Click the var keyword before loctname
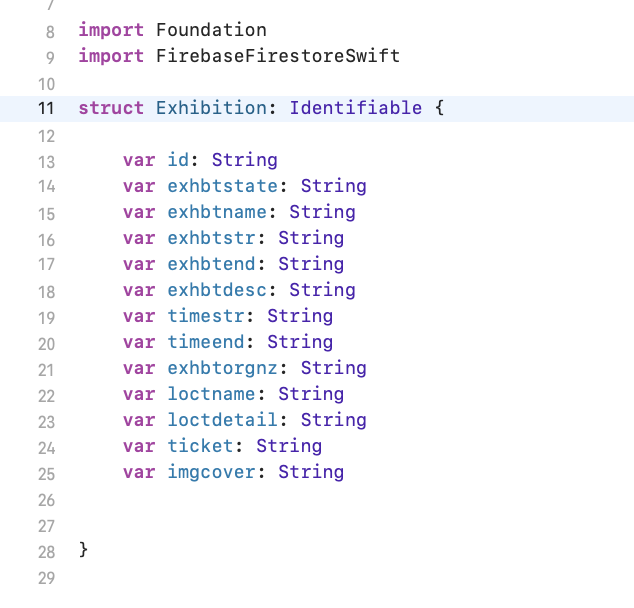This screenshot has width=634, height=608. [139, 394]
